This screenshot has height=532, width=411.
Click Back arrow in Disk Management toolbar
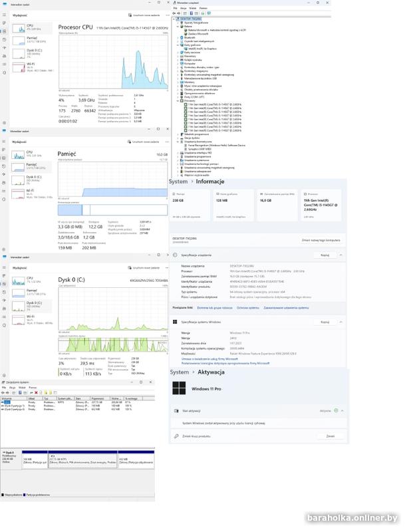(3, 392)
